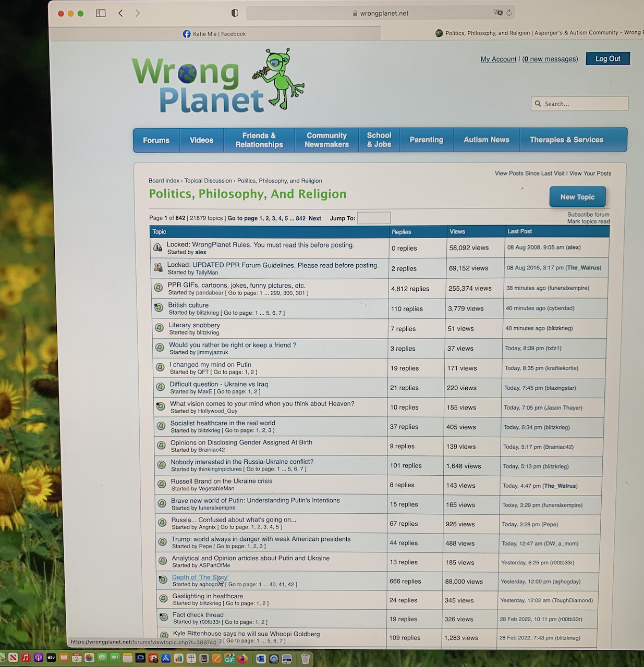Viewport: 644px width, 667px height.
Task: Select Therapies & Services in navigation bar
Action: tap(566, 140)
